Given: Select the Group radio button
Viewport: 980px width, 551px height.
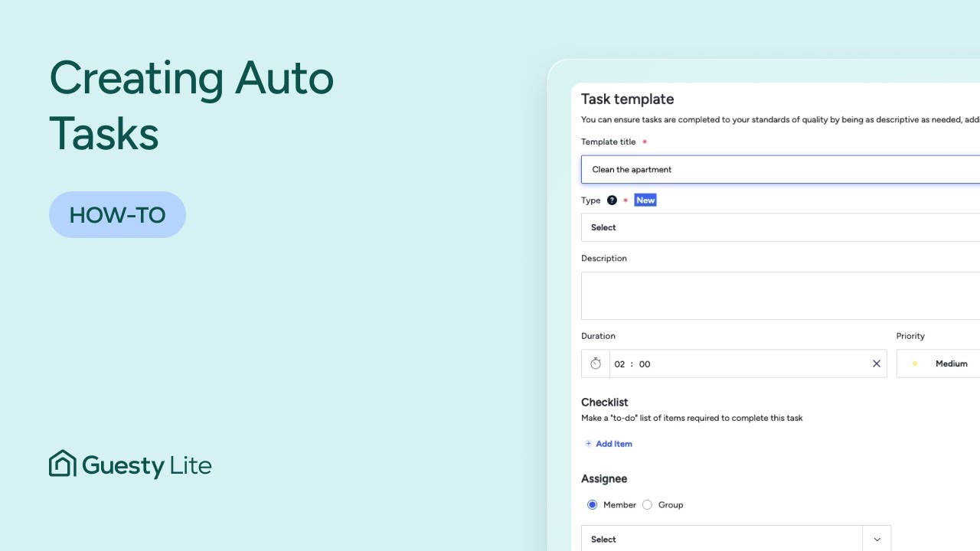Looking at the screenshot, I should [x=647, y=505].
